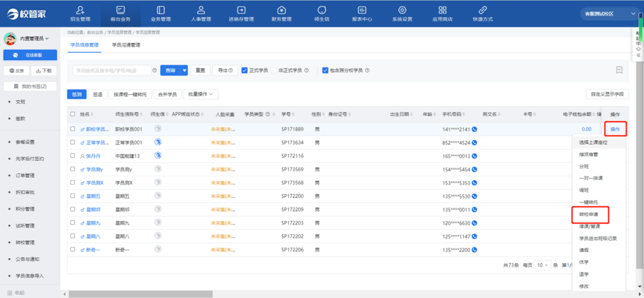Tick the checkbox for 学员测y row

[73, 169]
